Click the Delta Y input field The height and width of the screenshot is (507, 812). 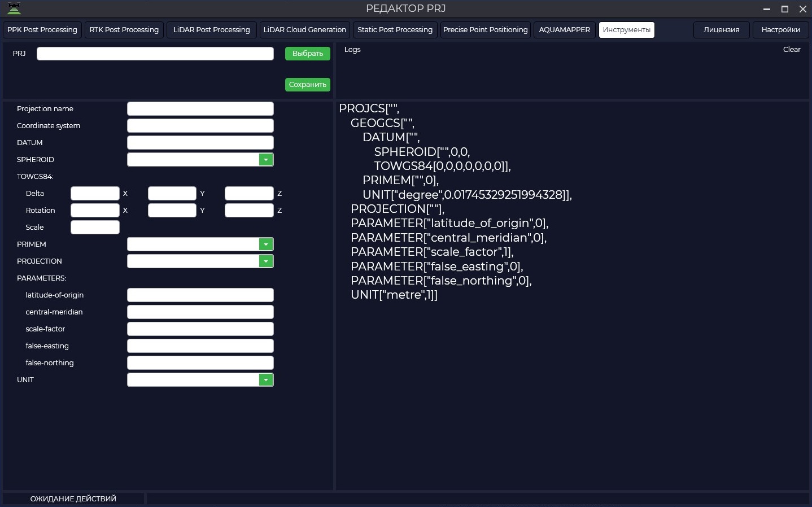pyautogui.click(x=172, y=194)
